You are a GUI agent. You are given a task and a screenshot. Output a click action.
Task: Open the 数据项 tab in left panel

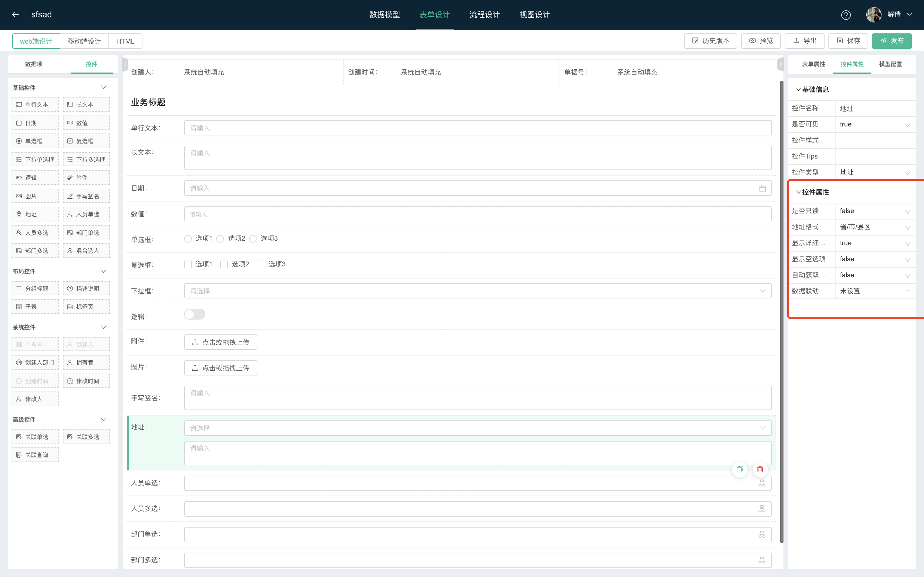(34, 64)
